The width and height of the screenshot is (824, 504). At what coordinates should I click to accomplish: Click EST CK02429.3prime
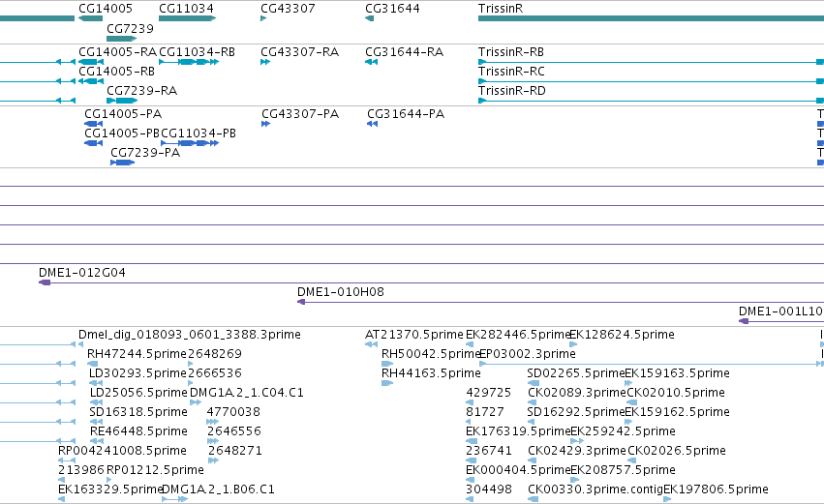coord(577,451)
